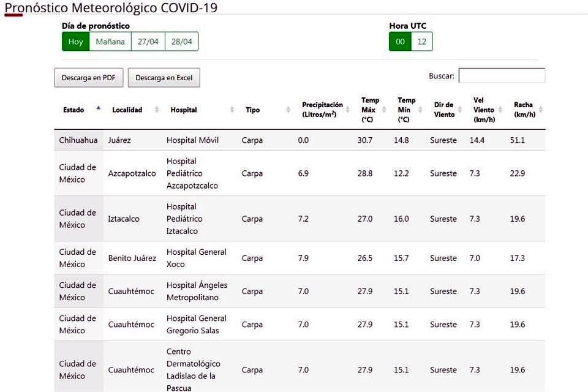Choose the 27/04 forecast date

[x=148, y=42]
